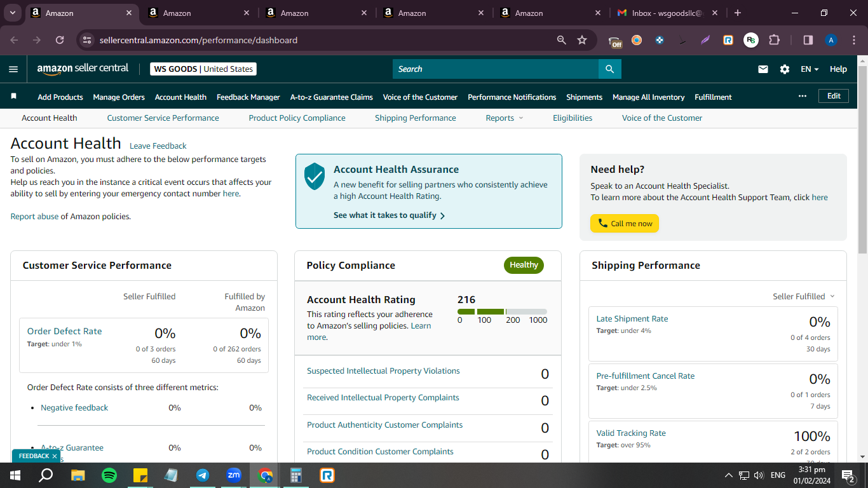Open the Extensions puzzle piece menu
Image resolution: width=868 pixels, height=488 pixels.
(x=774, y=40)
